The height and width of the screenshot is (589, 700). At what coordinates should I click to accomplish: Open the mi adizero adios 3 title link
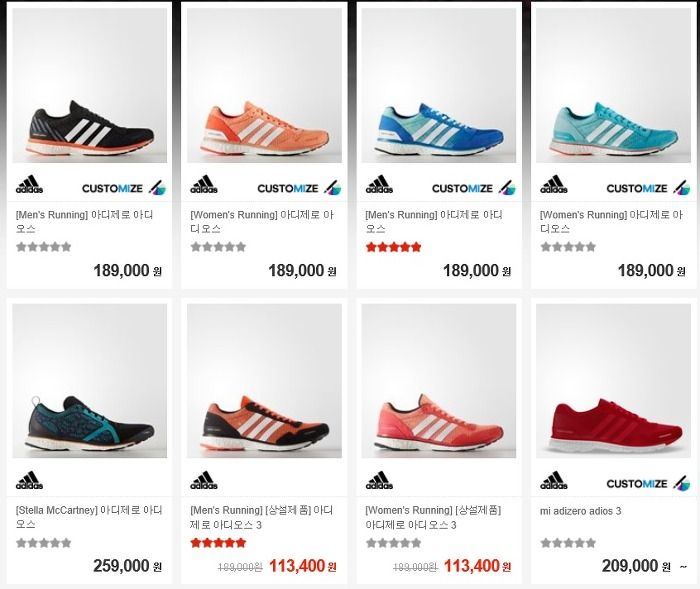tap(580, 511)
